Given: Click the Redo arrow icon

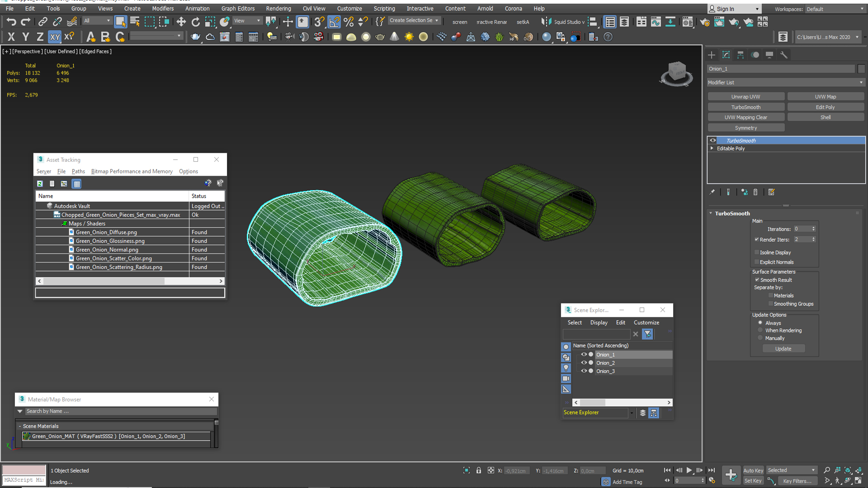Looking at the screenshot, I should (26, 21).
